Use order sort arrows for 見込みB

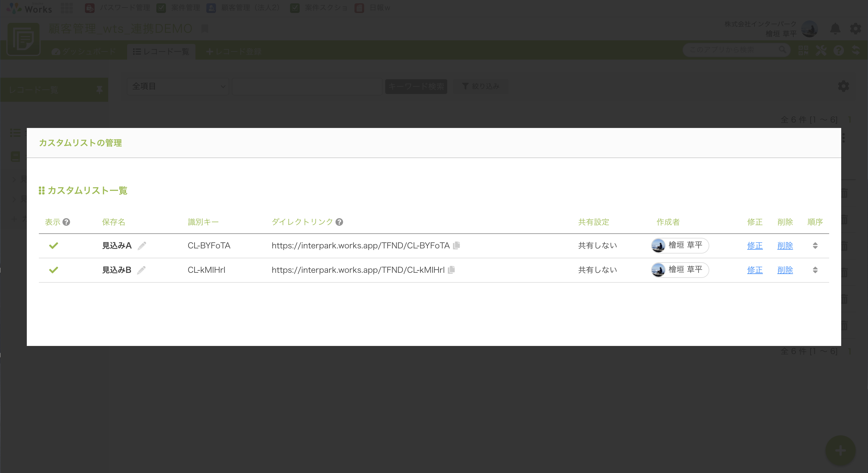[x=815, y=270]
